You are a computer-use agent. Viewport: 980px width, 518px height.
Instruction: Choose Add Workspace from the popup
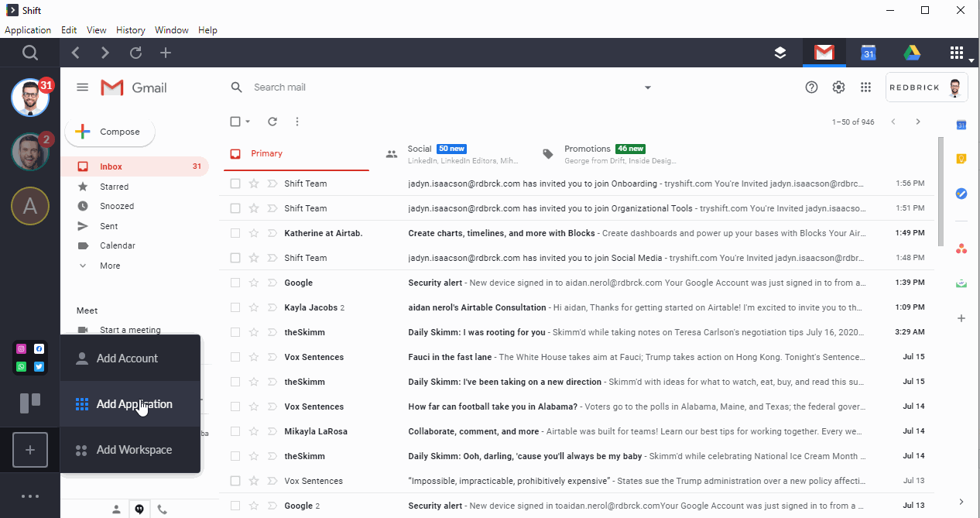tap(130, 450)
